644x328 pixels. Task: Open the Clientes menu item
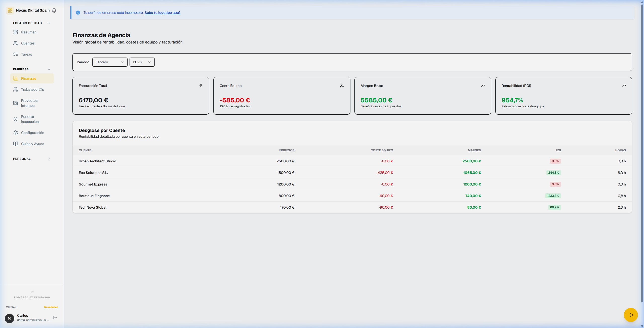(28, 43)
